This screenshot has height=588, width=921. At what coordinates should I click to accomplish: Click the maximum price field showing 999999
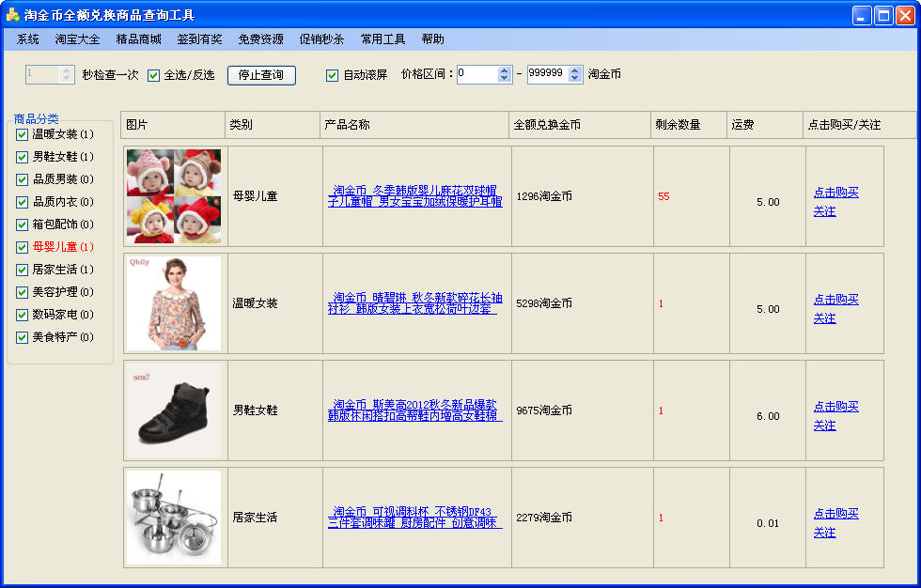click(548, 74)
